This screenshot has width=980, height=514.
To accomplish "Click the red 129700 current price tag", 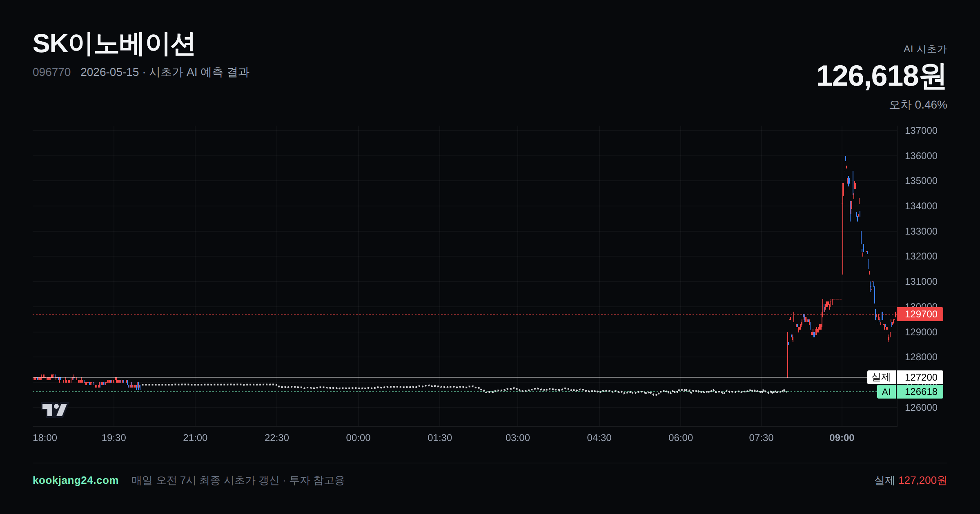I will click(x=920, y=314).
